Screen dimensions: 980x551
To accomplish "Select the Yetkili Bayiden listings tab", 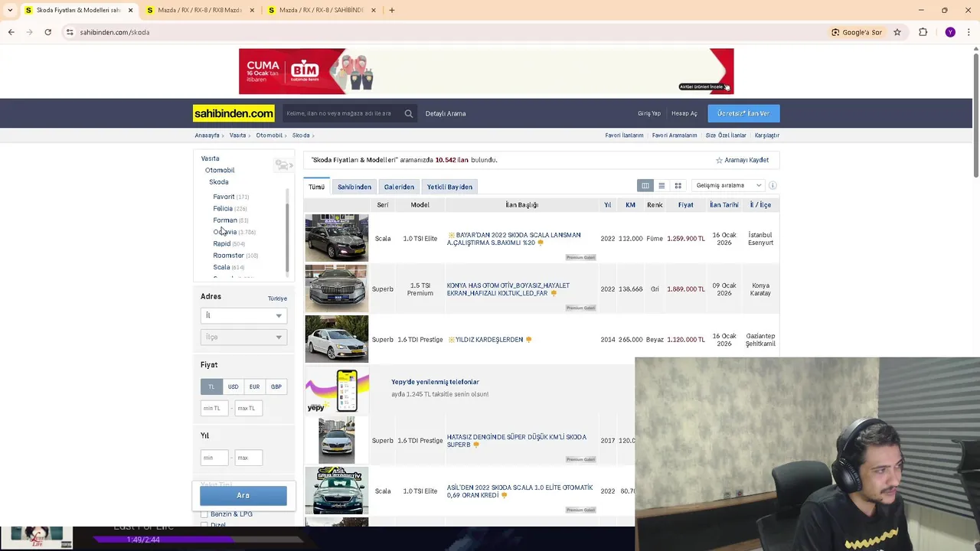I will (449, 187).
